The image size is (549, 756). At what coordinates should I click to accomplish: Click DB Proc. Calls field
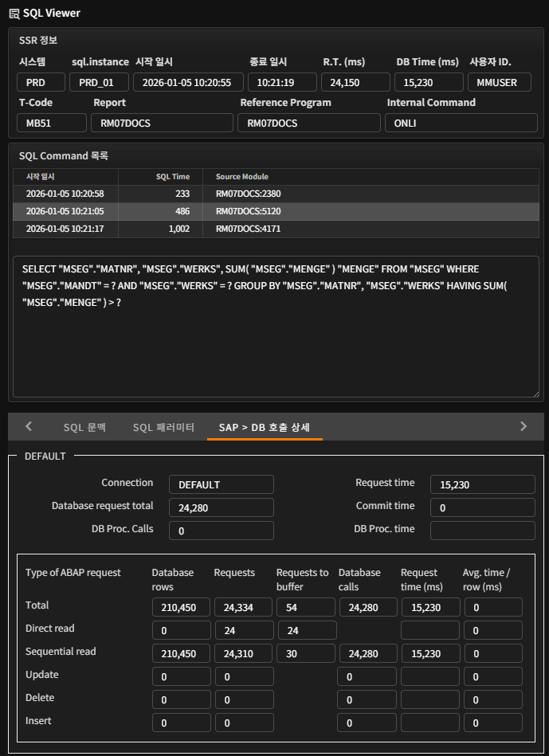(222, 531)
